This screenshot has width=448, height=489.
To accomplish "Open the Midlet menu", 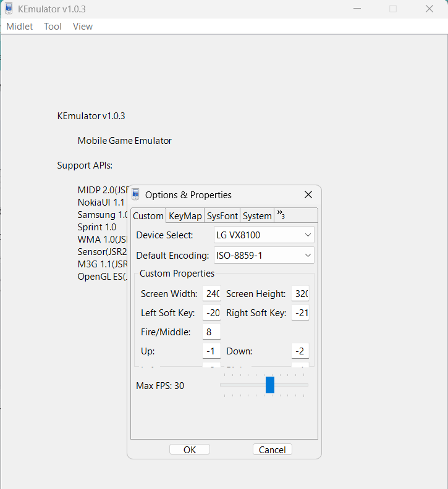I will click(20, 27).
